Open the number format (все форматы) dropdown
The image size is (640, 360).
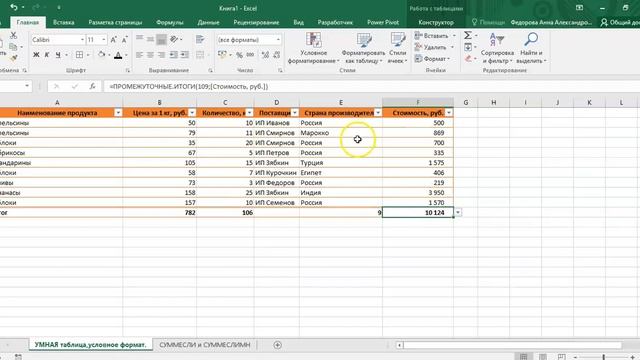pyautogui.click(x=278, y=40)
